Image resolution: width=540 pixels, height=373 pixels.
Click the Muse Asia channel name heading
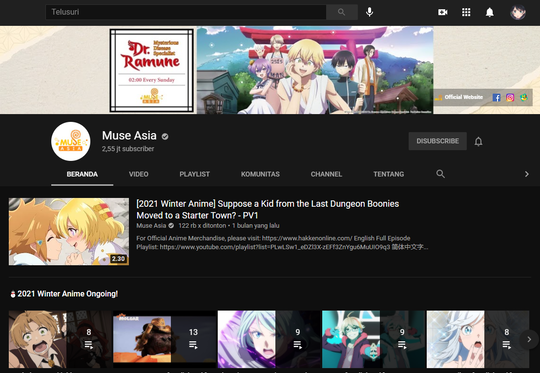(x=129, y=136)
